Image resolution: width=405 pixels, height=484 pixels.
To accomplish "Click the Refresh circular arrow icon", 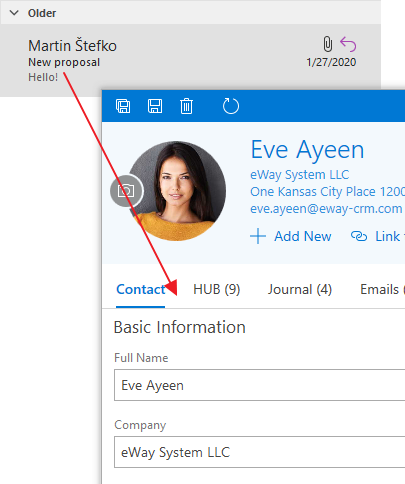I will point(231,106).
